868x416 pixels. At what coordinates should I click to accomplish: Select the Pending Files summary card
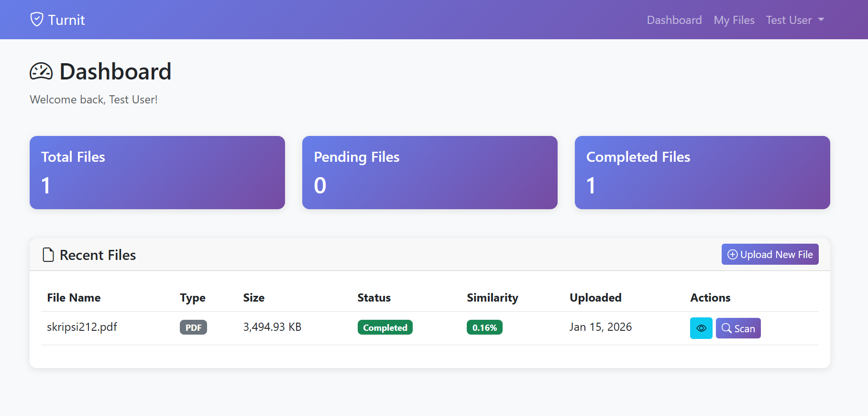[429, 172]
